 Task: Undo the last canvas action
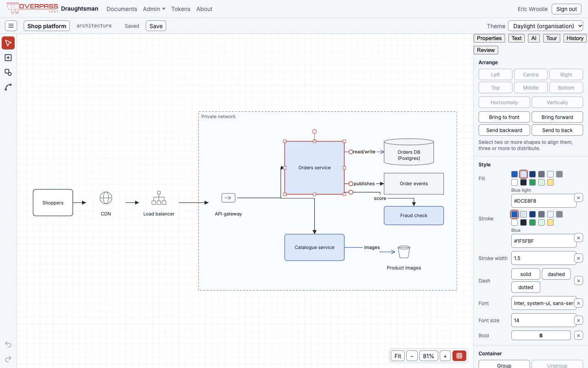[x=8, y=344]
